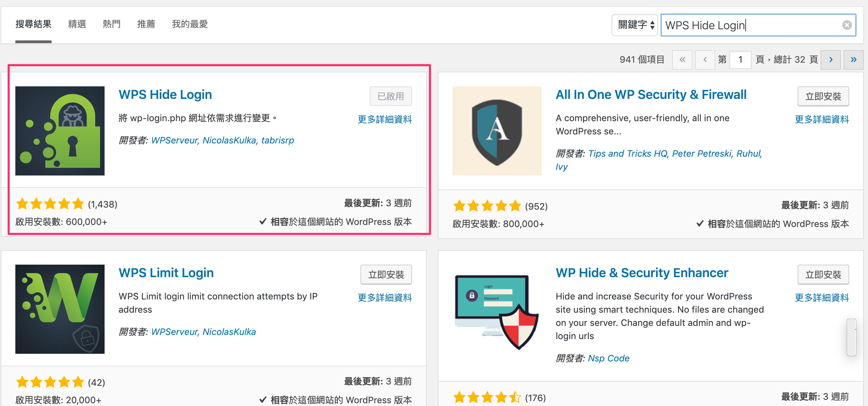
Task: Open the 關鍵字 search type dropdown
Action: click(635, 25)
